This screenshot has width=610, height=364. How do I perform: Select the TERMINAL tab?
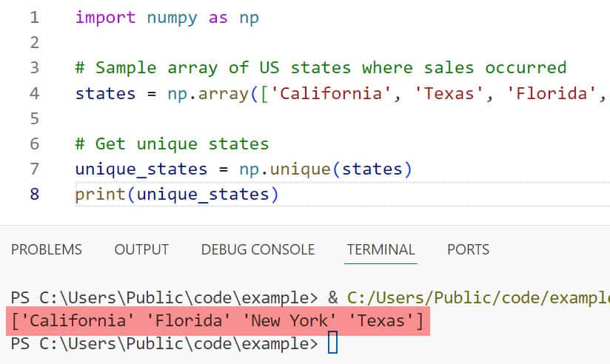[381, 249]
